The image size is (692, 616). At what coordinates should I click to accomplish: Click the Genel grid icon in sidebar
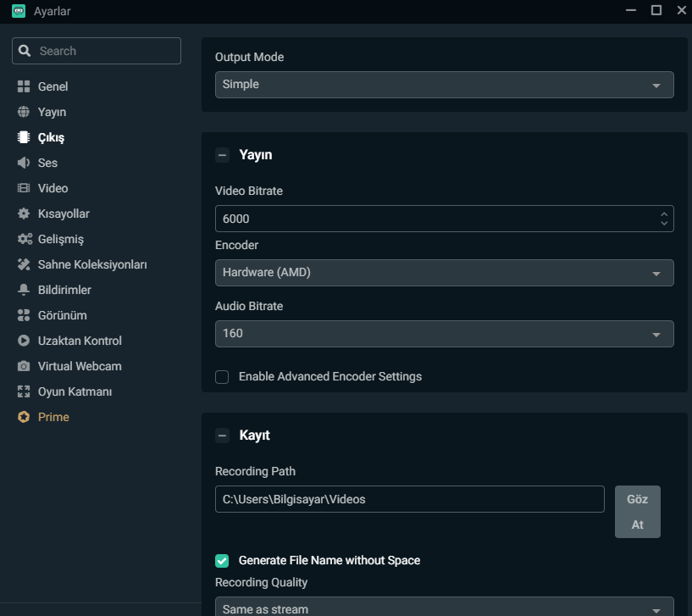click(x=24, y=86)
